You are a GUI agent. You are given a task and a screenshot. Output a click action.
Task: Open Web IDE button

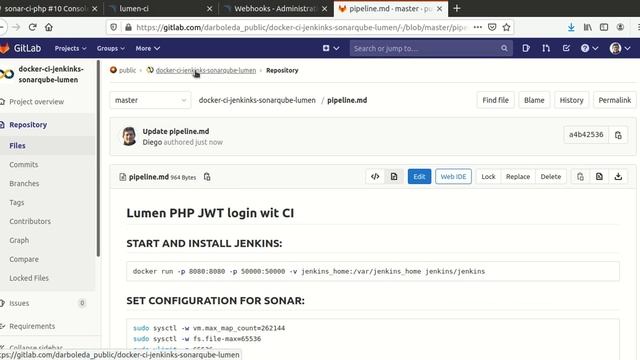[x=453, y=176]
